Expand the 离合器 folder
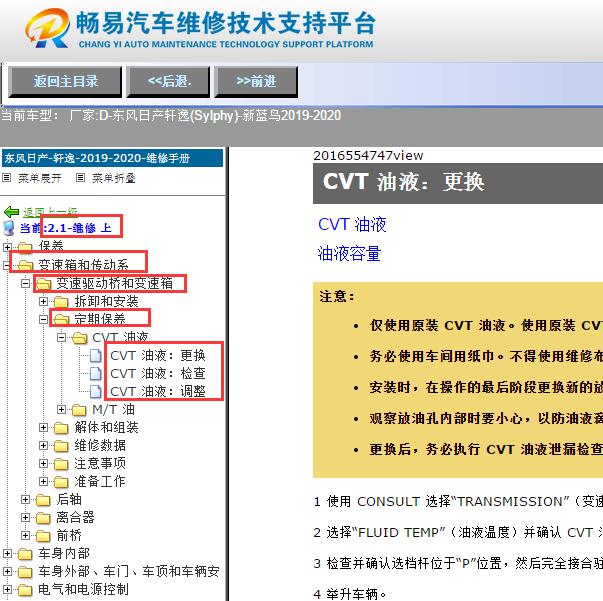Image resolution: width=603 pixels, height=601 pixels. click(x=25, y=518)
